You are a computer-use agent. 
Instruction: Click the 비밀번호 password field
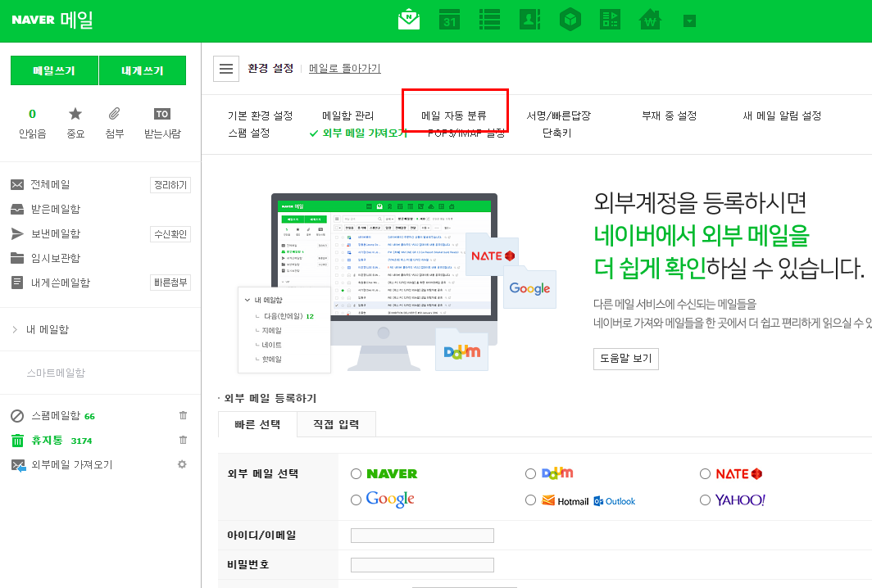[422, 565]
